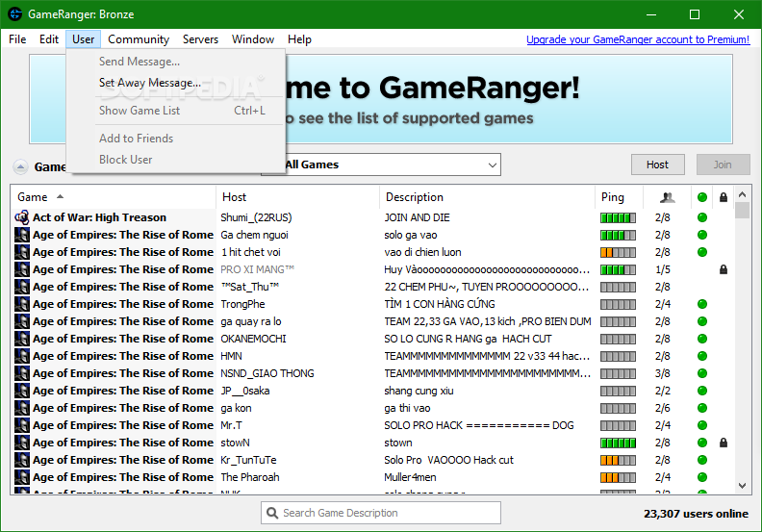Choose Block User menu entry
762x532 pixels.
click(x=175, y=160)
